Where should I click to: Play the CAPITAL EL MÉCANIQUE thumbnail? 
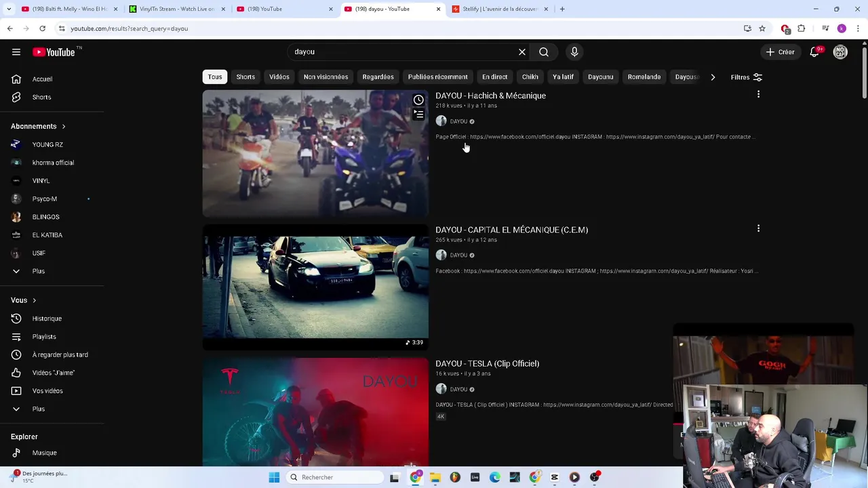(x=315, y=287)
